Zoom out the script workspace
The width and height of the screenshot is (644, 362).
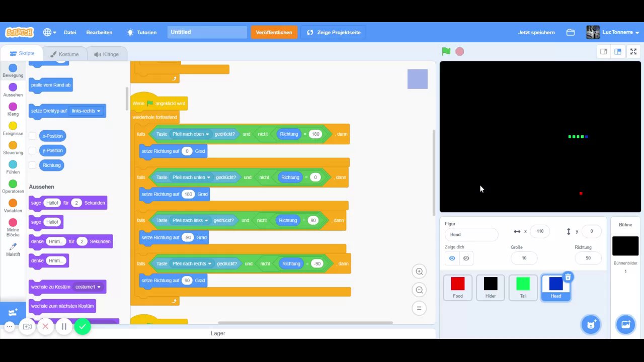point(419,290)
